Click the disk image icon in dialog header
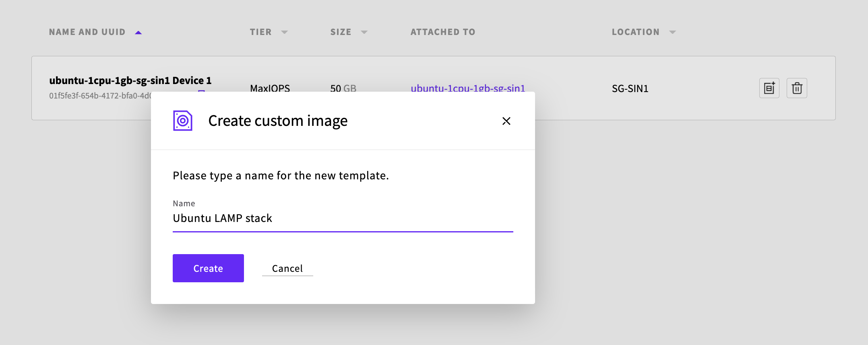 pyautogui.click(x=183, y=121)
